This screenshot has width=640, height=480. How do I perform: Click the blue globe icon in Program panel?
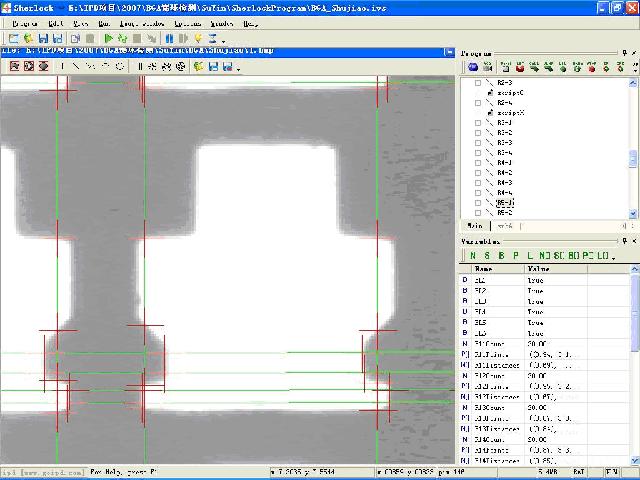coord(472,67)
